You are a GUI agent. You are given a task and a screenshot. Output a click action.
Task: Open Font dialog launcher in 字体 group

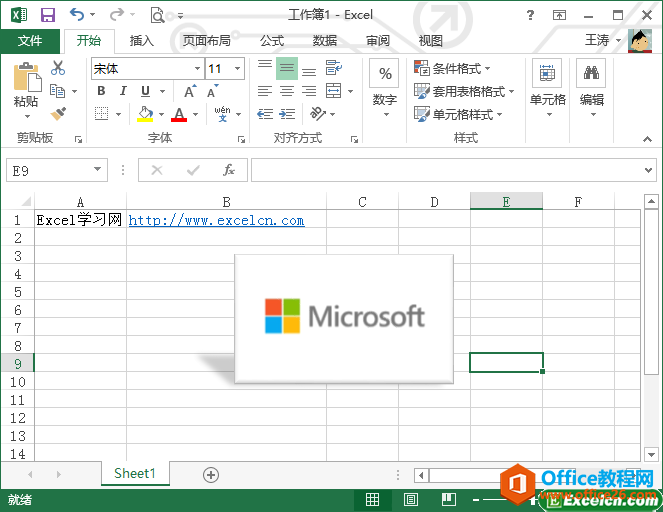[241, 139]
